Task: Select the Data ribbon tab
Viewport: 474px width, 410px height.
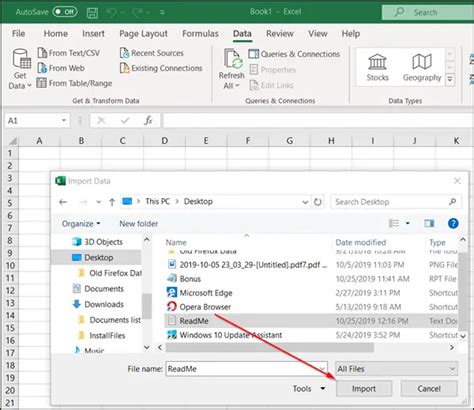Action: click(242, 34)
